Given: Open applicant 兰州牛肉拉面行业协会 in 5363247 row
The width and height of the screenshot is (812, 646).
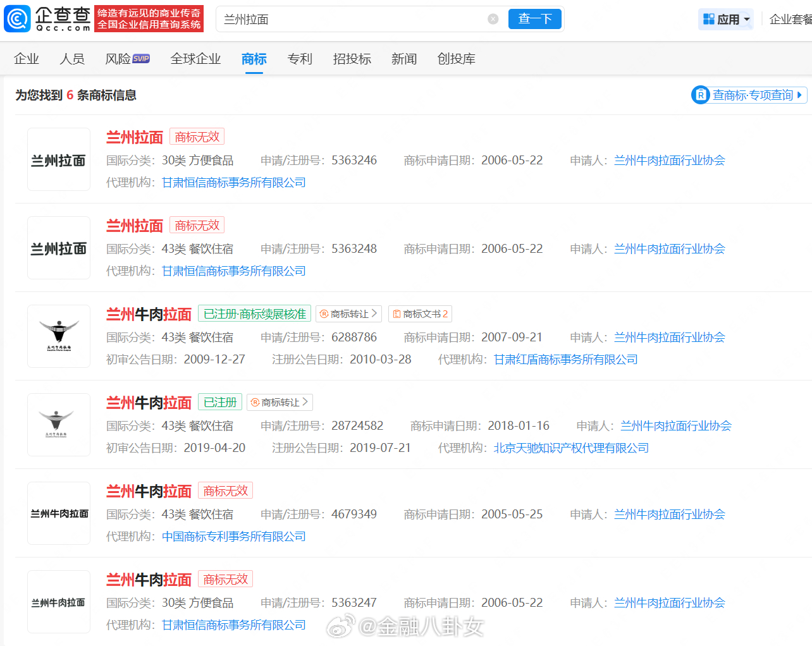Looking at the screenshot, I should 670,603.
